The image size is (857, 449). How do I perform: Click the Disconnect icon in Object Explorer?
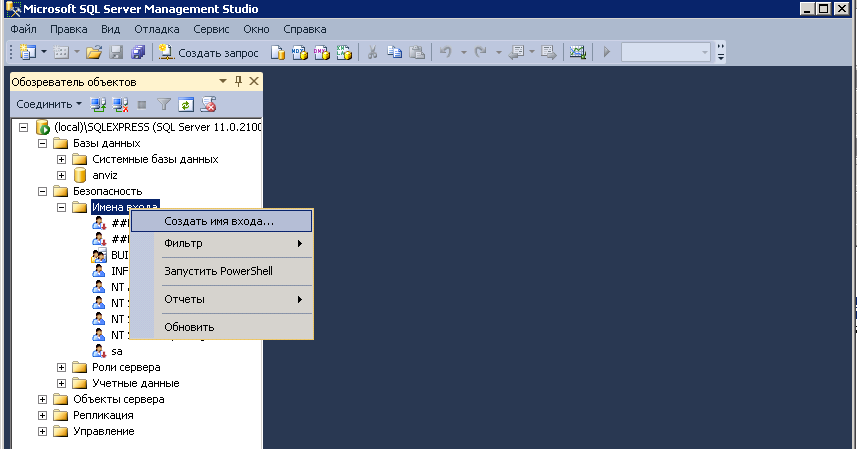tap(120, 104)
